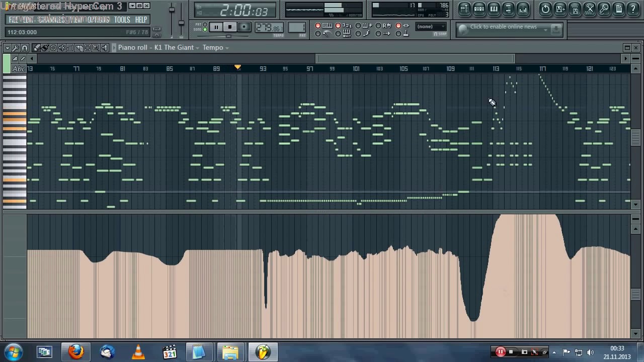Click the pattern number selector display
644x362 pixels.
pyautogui.click(x=297, y=28)
